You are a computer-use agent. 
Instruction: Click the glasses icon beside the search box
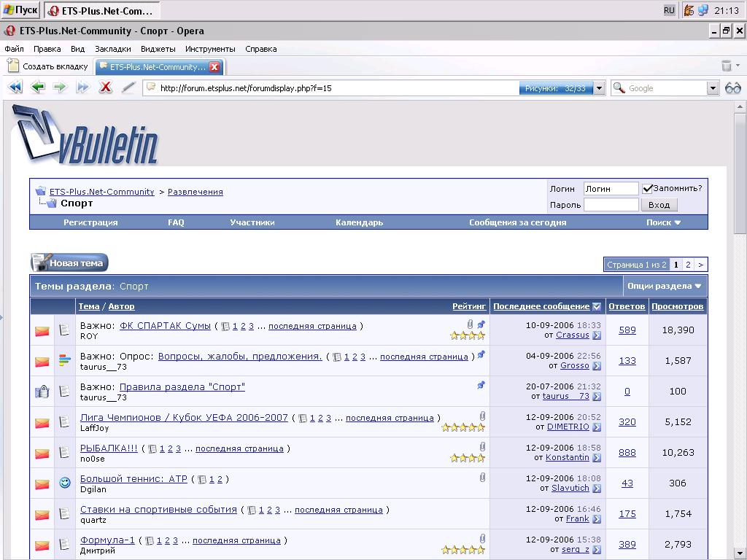click(x=732, y=88)
